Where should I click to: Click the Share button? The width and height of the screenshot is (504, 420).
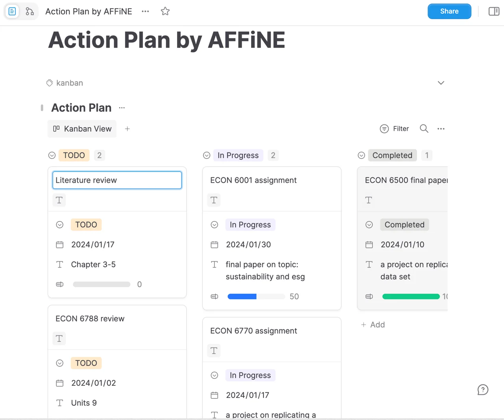(449, 11)
